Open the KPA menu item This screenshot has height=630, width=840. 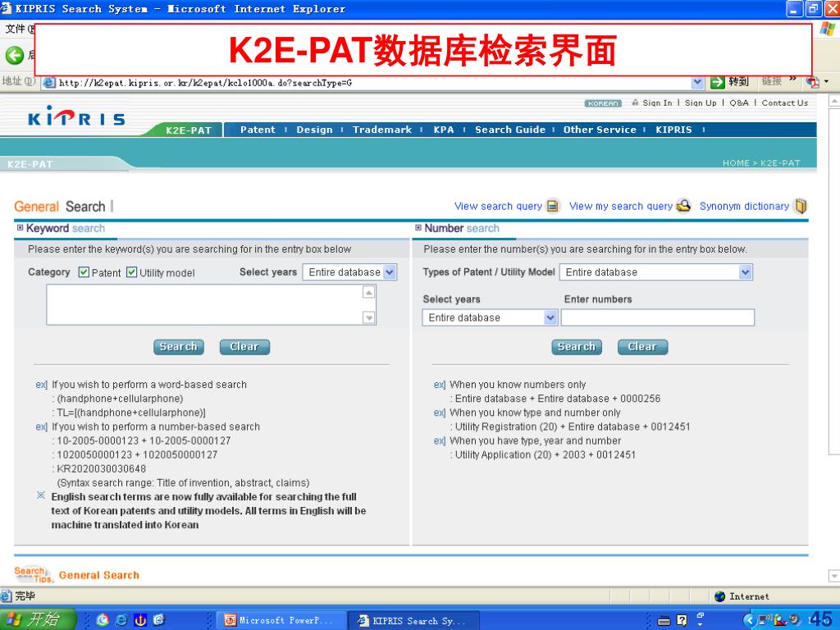pyautogui.click(x=444, y=130)
